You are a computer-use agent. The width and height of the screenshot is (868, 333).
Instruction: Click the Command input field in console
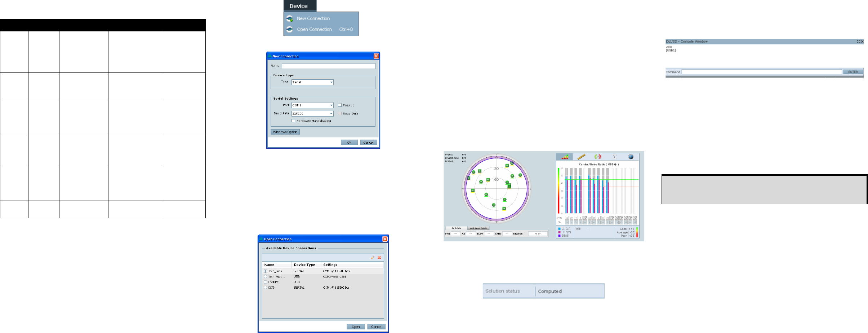[x=761, y=72]
